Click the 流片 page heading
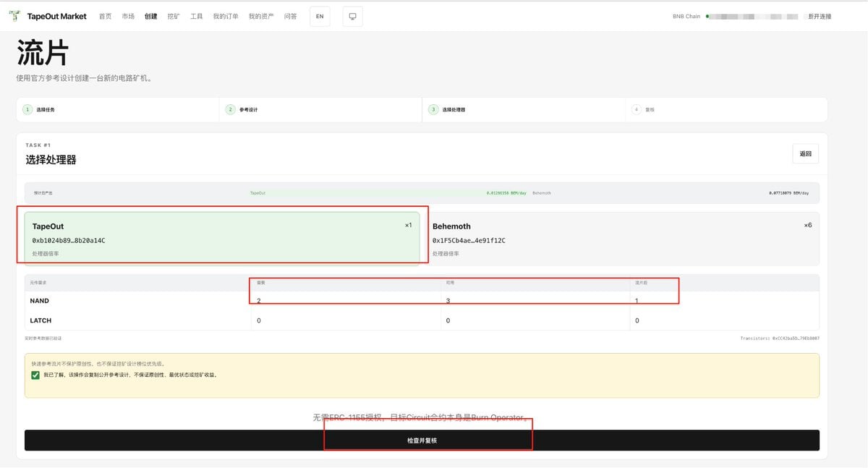The height and width of the screenshot is (468, 868). coord(43,53)
